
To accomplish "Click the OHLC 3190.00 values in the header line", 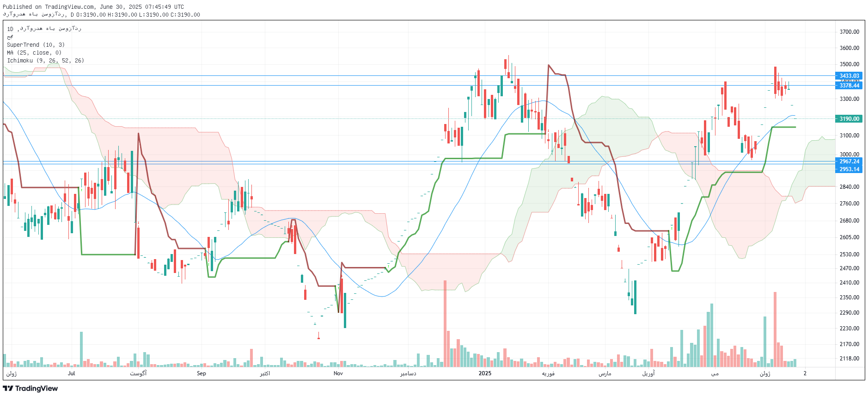I will [x=138, y=15].
